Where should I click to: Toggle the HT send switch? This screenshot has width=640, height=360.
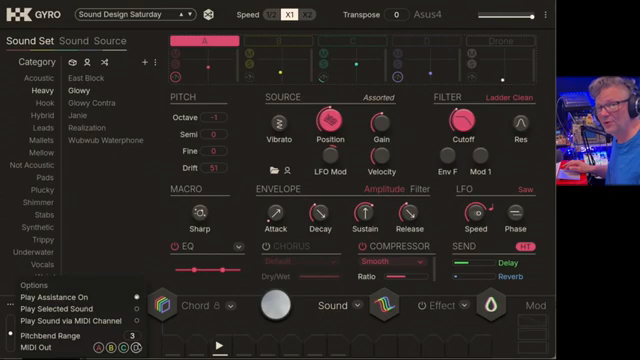click(x=525, y=247)
